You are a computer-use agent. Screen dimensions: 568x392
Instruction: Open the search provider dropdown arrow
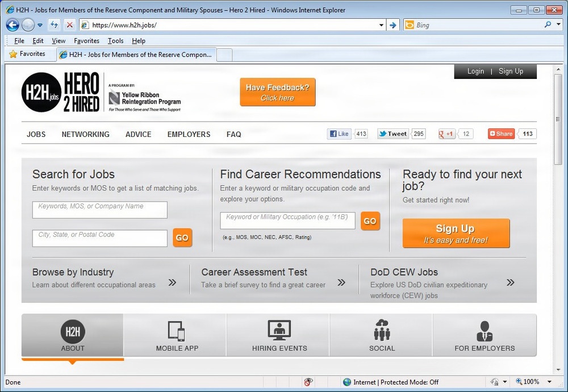click(x=558, y=24)
